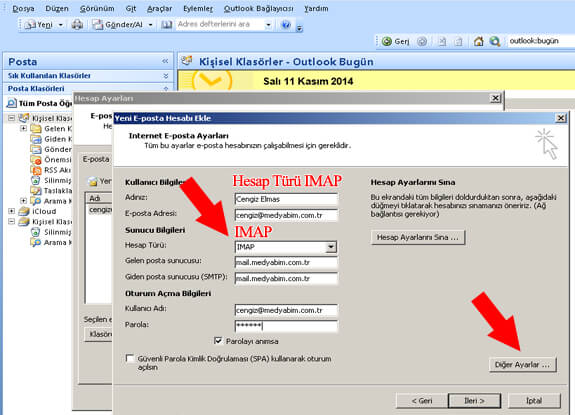The image size is (575, 415).
Task: Click the Tüm Posta Öğeleri search icon
Action: tap(11, 103)
